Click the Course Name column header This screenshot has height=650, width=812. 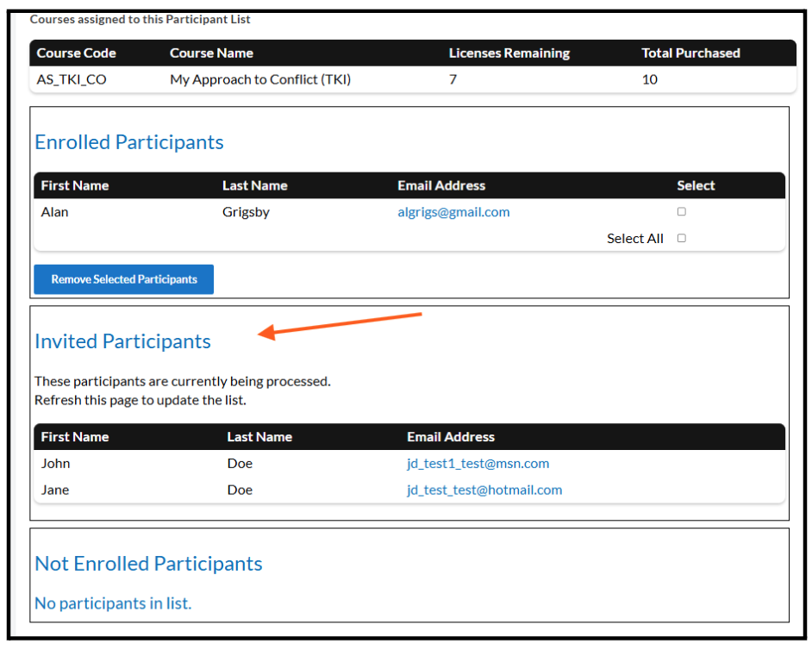[x=211, y=53]
